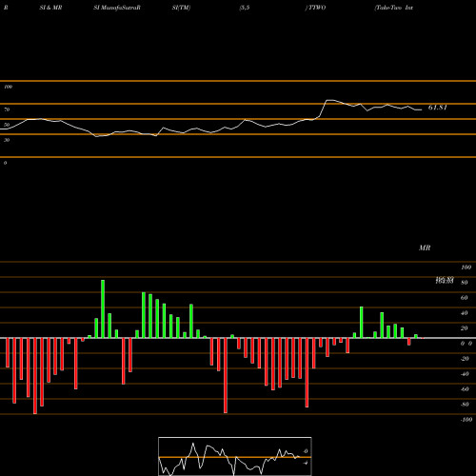The image size is (476, 476).
Task: Click the RSI axis label 100 at left
Action: [x=8, y=87]
